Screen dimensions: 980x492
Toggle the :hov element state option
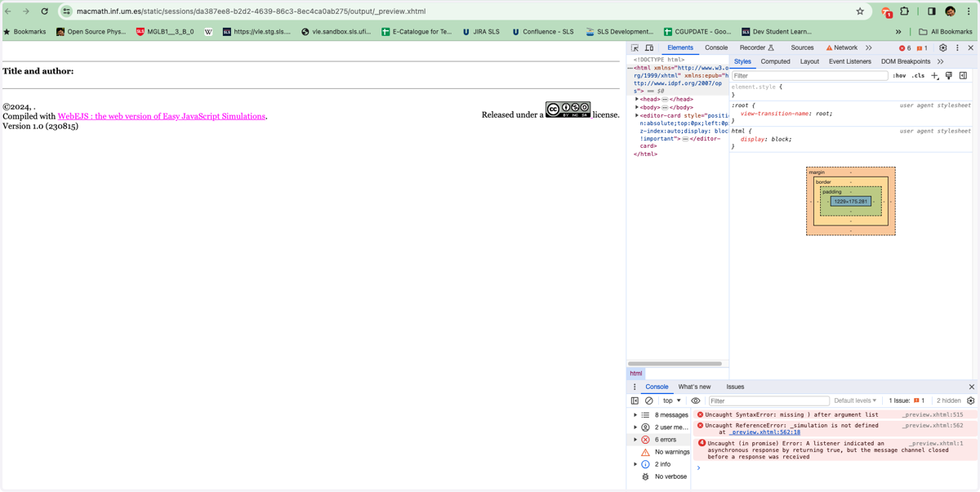point(899,76)
